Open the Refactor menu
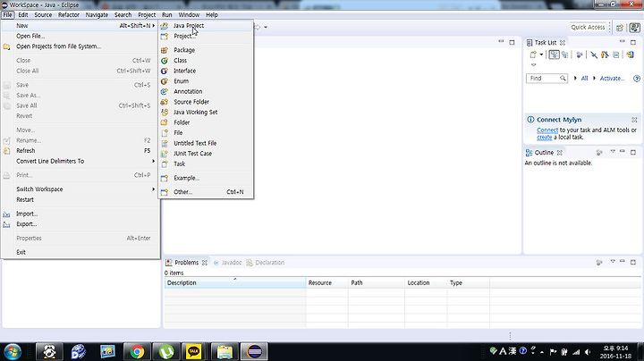644x361 pixels. [69, 15]
